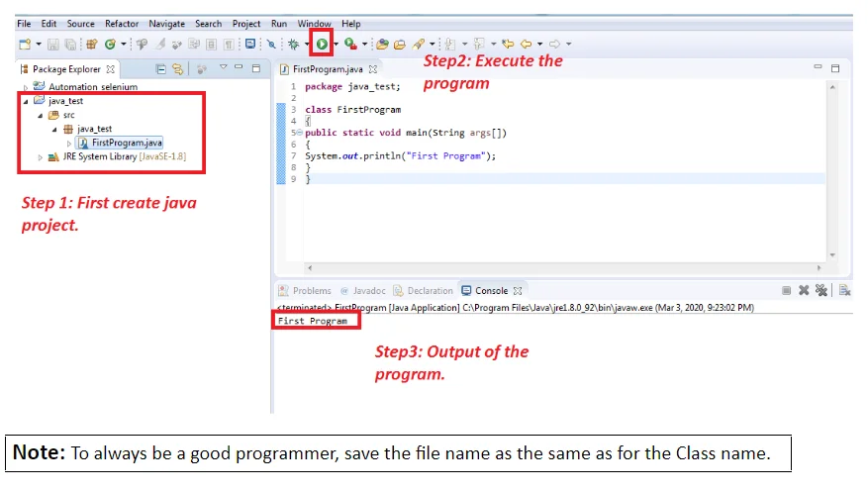
Task: Click the green Run button
Action: click(322, 44)
